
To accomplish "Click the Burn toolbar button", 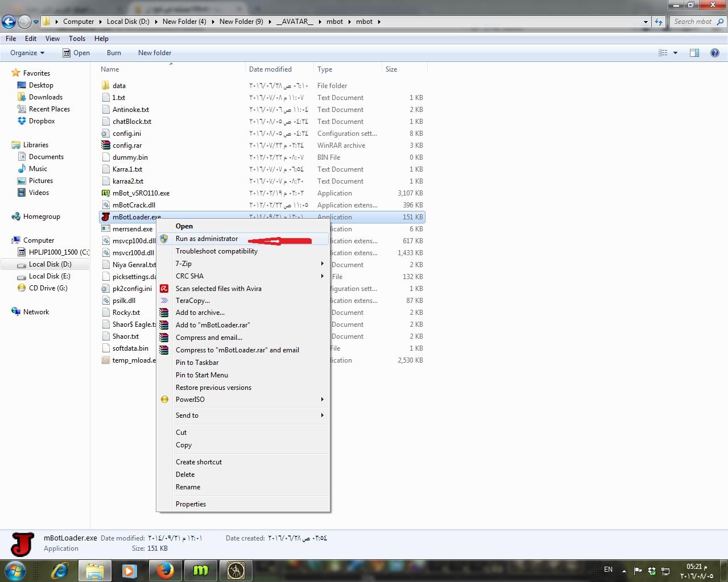I will (114, 53).
